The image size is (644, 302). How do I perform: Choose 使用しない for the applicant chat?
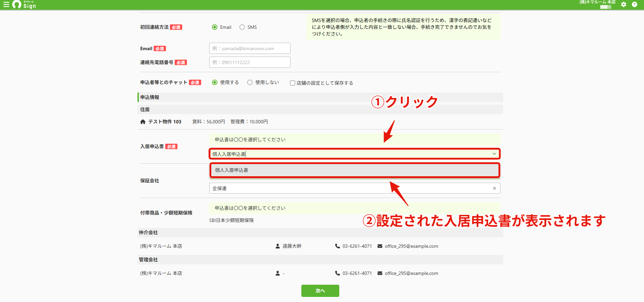point(250,82)
